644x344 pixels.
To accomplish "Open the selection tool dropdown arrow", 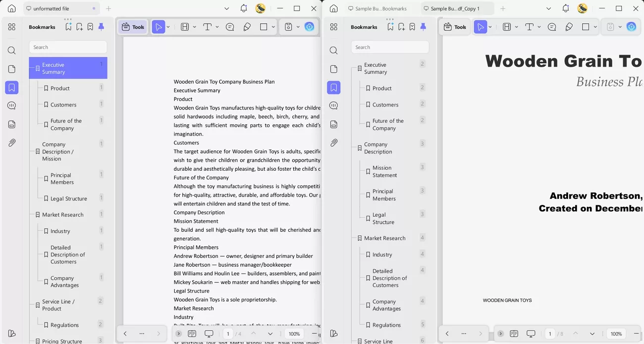I will 167,27.
